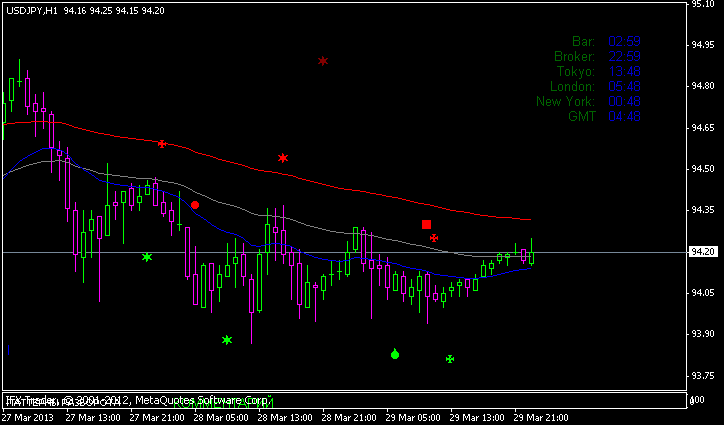This screenshot has height=425, width=724.
Task: Click the green droplet marker
Action: [395, 354]
